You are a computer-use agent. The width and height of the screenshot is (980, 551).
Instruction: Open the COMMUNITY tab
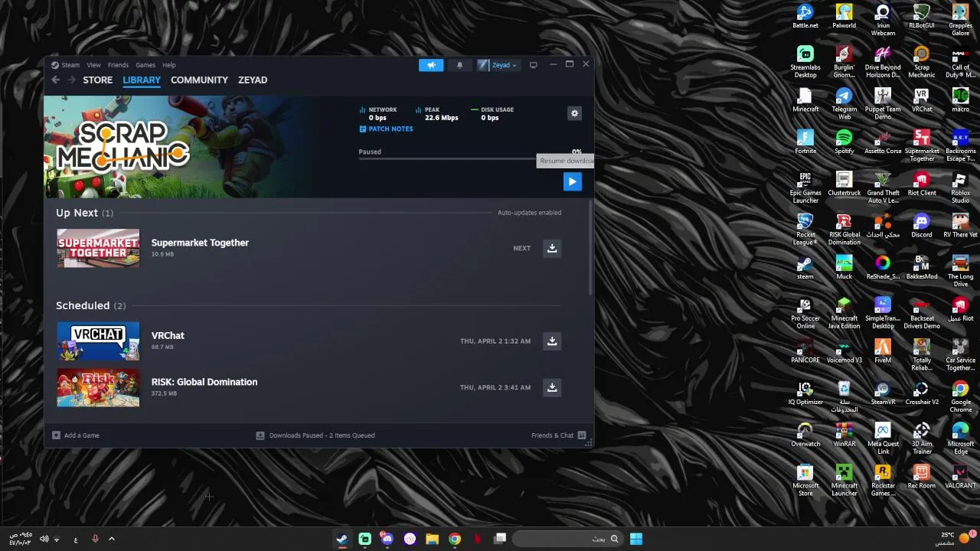[x=199, y=80]
